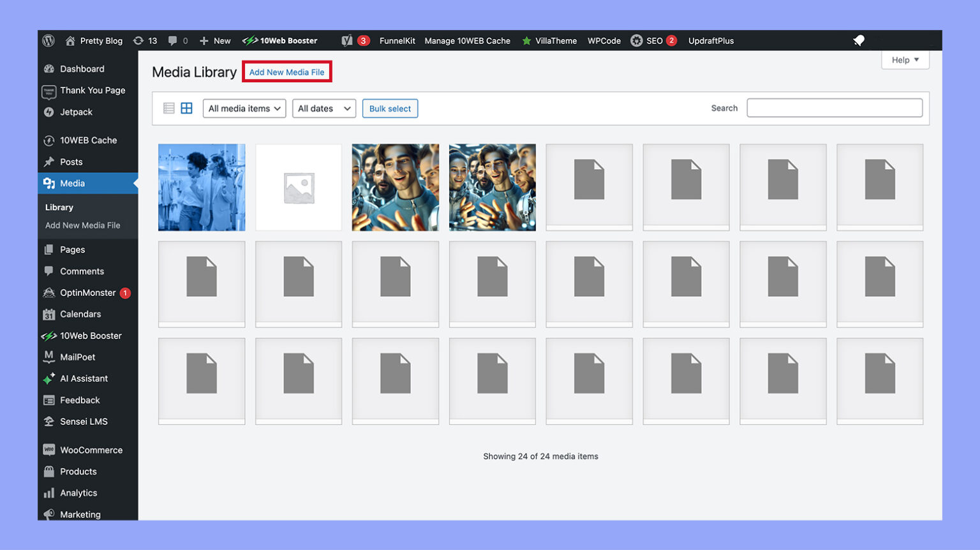Select Manage 10WEB Cache in the admin bar
Screen dimensions: 980x550
467,40
